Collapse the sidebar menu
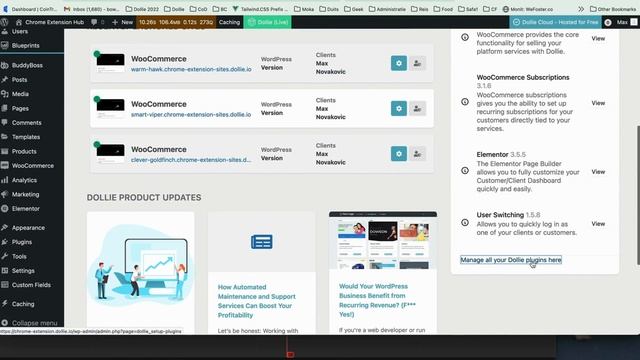The width and height of the screenshot is (640, 360). point(34,323)
